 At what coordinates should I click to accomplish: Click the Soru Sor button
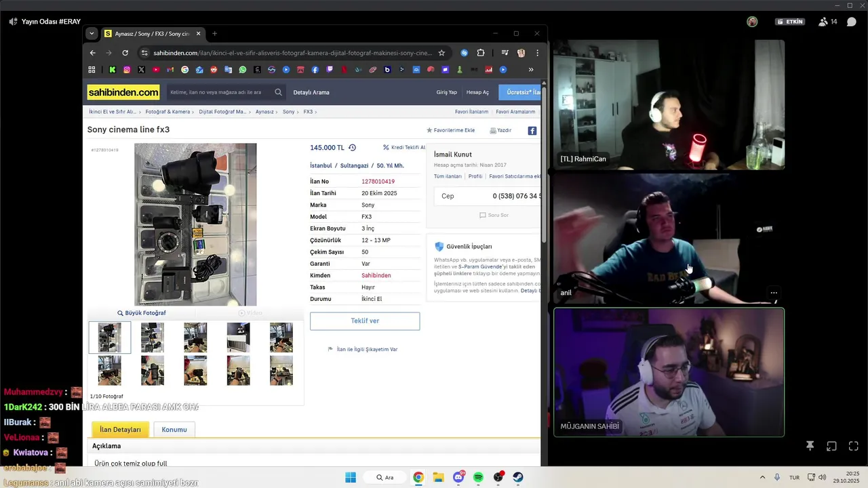[x=494, y=215]
